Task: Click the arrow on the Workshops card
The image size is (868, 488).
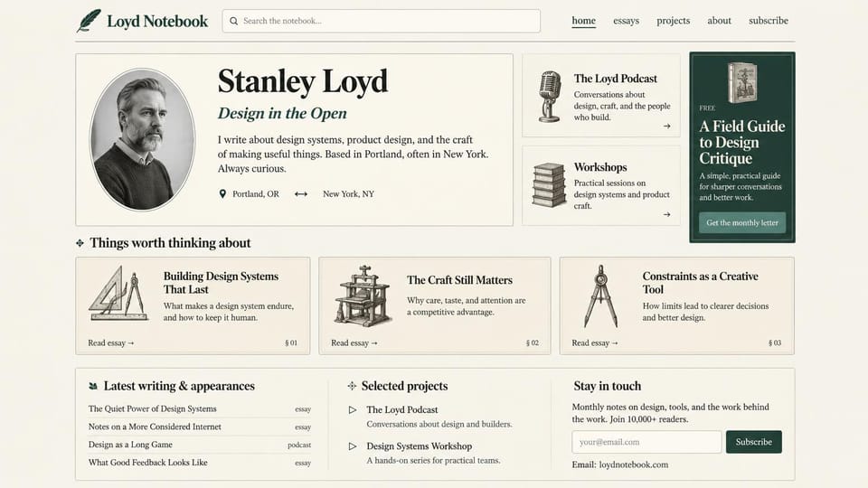Action: tap(666, 214)
